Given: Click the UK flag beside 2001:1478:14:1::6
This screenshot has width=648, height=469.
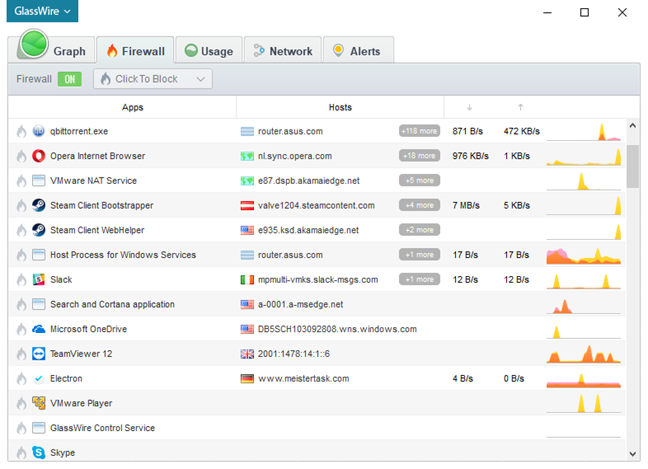Looking at the screenshot, I should pyautogui.click(x=247, y=354).
